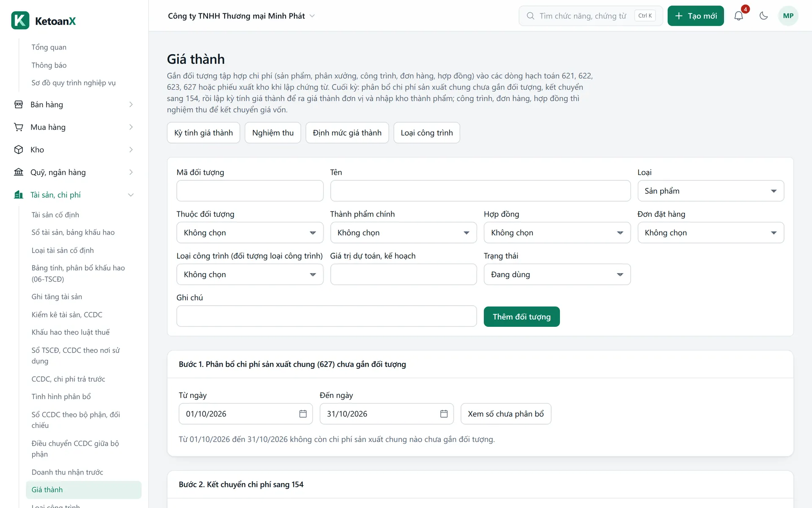Collapse the Tài sản, chi phí section
The width and height of the screenshot is (812, 508).
coord(131,195)
